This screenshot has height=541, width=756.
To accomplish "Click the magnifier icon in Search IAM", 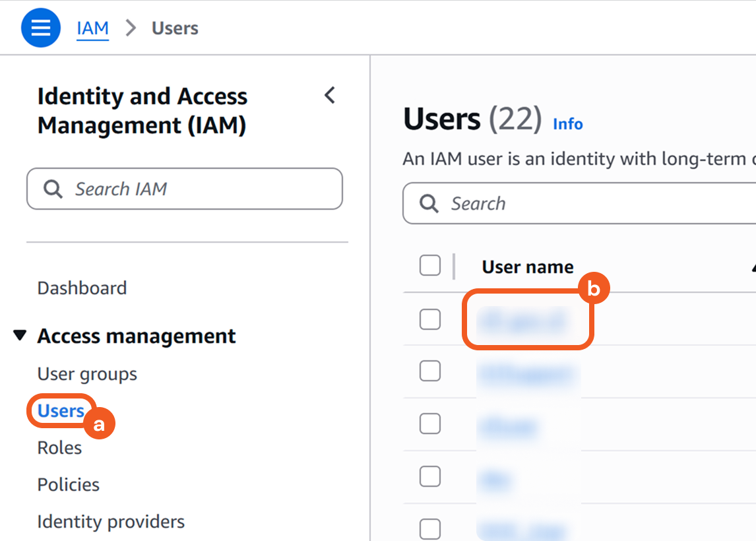I will click(53, 189).
